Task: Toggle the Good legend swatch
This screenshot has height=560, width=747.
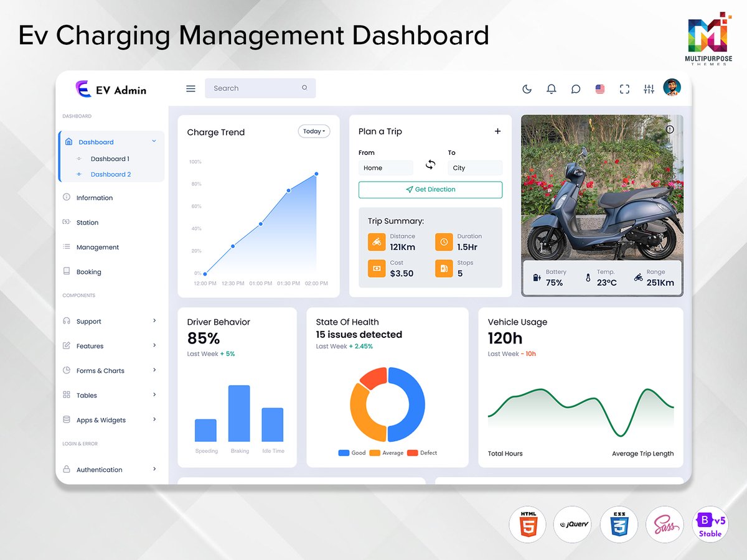Action: (344, 453)
